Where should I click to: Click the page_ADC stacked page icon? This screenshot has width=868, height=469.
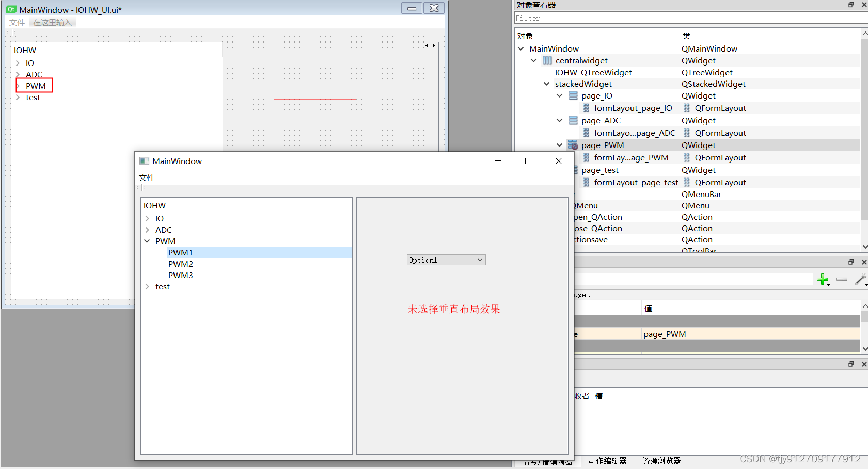point(573,120)
